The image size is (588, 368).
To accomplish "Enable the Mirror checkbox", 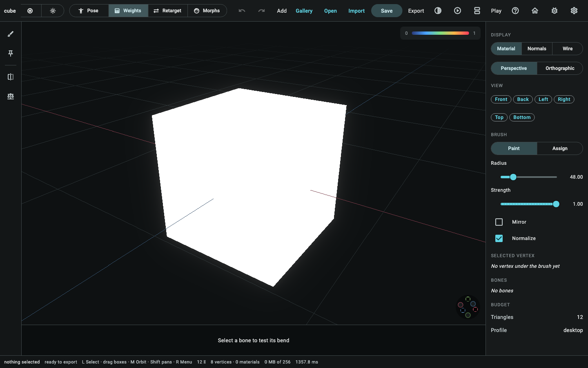I will (499, 222).
